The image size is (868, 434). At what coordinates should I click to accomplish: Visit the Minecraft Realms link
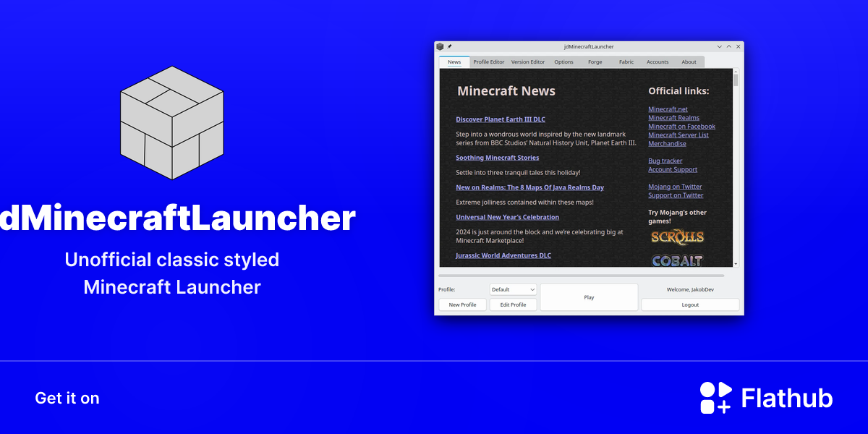(x=674, y=118)
